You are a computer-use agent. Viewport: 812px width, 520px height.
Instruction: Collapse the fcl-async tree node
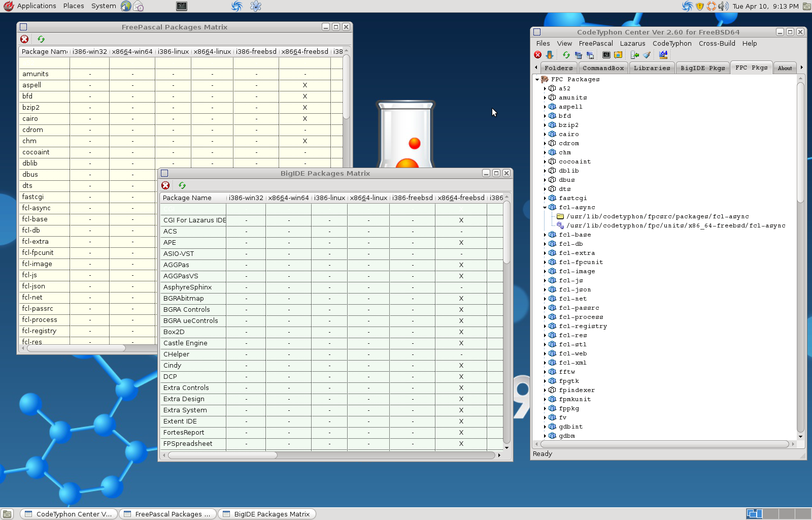pyautogui.click(x=545, y=207)
